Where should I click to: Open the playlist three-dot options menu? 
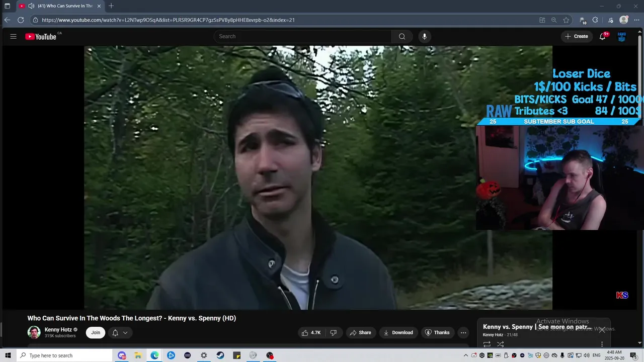(602, 344)
